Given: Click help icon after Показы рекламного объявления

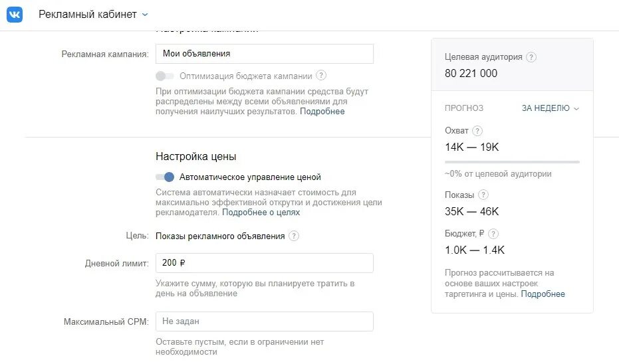Looking at the screenshot, I should pos(294,236).
